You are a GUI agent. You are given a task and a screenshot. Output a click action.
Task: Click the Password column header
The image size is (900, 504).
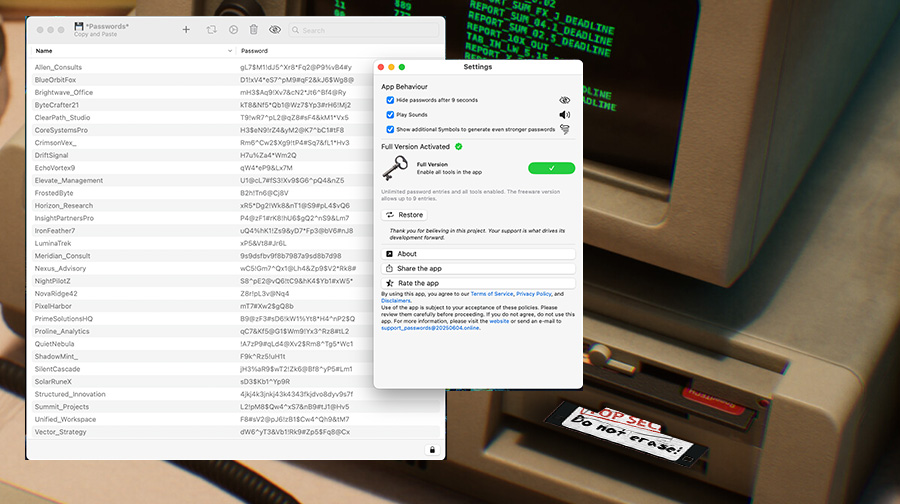254,51
